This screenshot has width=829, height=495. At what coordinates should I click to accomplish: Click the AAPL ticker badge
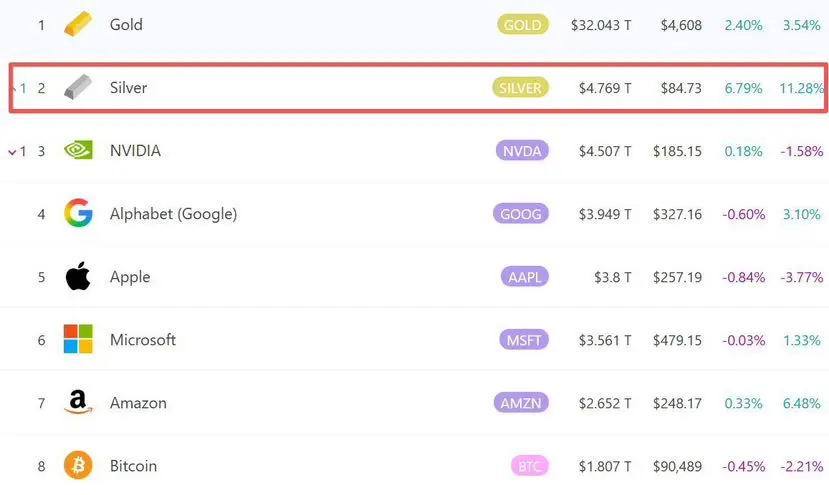pyautogui.click(x=524, y=277)
